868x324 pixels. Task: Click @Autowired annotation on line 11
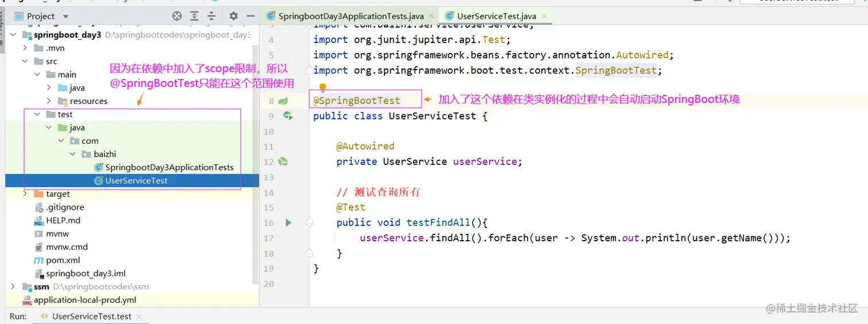pyautogui.click(x=365, y=146)
